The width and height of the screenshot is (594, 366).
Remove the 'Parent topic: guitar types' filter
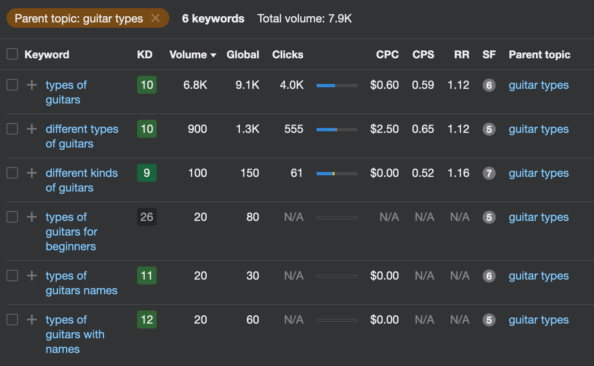155,18
